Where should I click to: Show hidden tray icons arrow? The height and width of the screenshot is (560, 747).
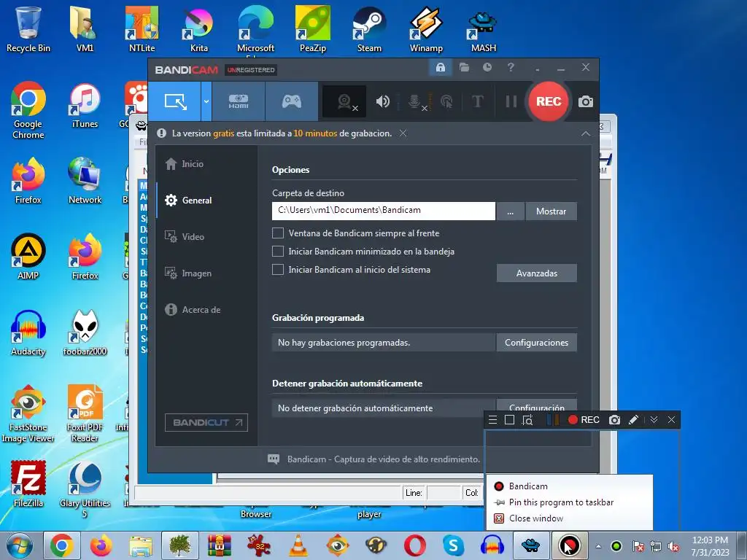tap(598, 546)
